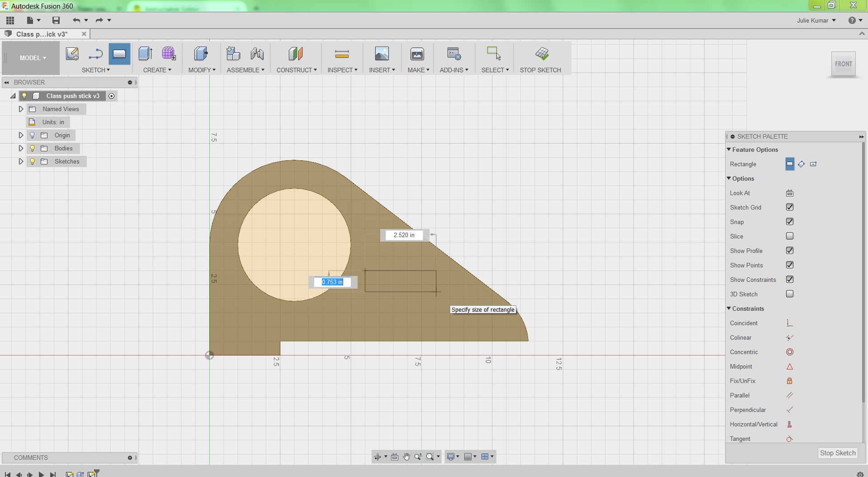Select the Create Sketch icon in toolbar
Viewport: 868px width, 477px height.
[72, 54]
